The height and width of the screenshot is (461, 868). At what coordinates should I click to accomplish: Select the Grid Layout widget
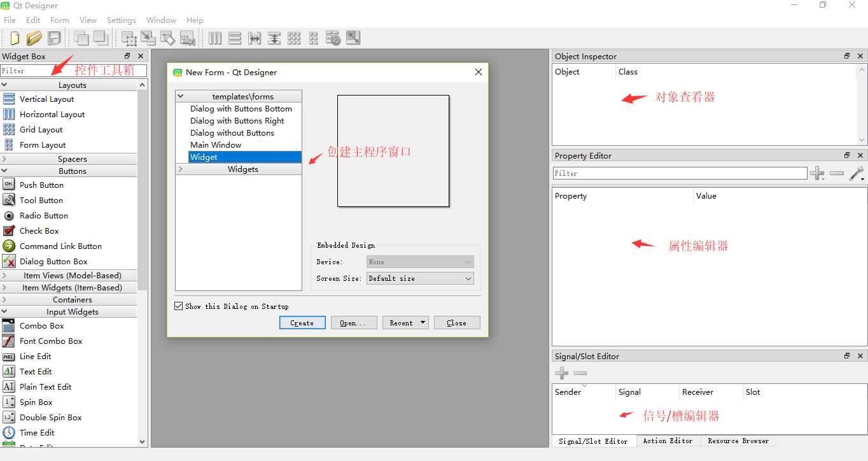tap(41, 129)
